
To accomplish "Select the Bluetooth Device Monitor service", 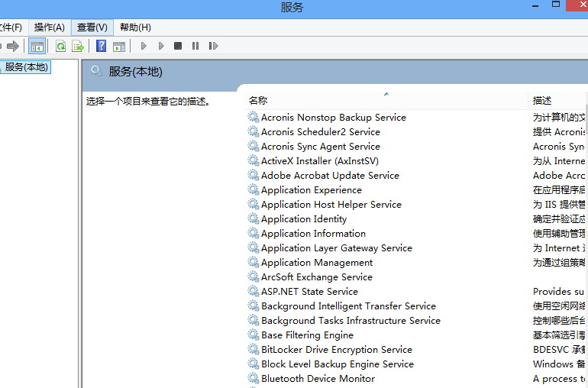I will [x=318, y=379].
